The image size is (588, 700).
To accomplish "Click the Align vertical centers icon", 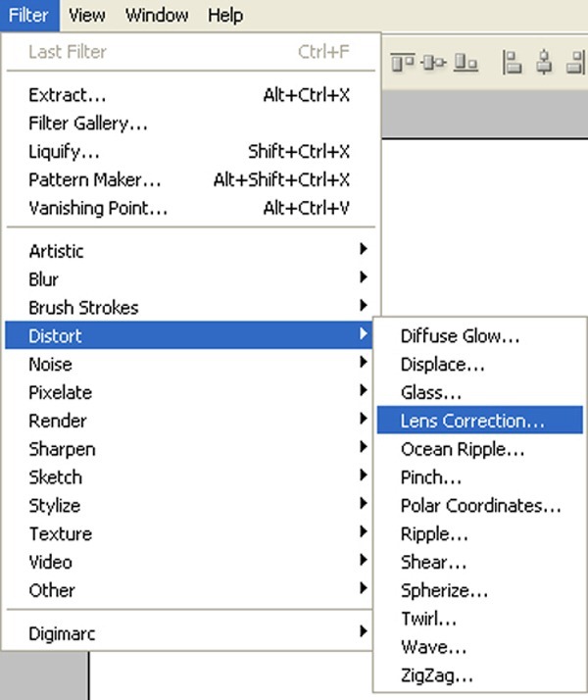I will click(x=434, y=63).
